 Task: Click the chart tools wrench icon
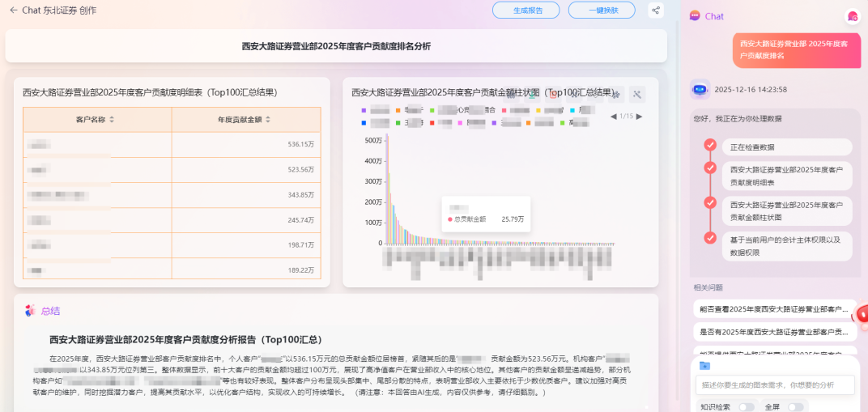[637, 95]
